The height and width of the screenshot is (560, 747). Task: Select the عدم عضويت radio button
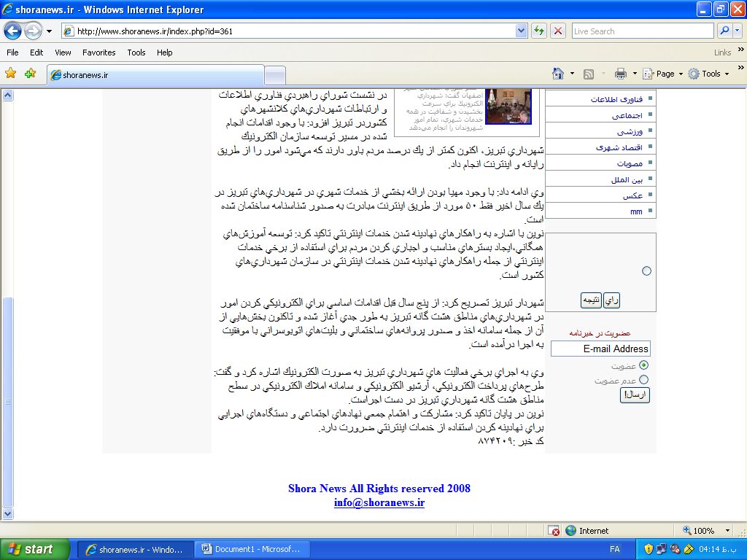click(643, 380)
